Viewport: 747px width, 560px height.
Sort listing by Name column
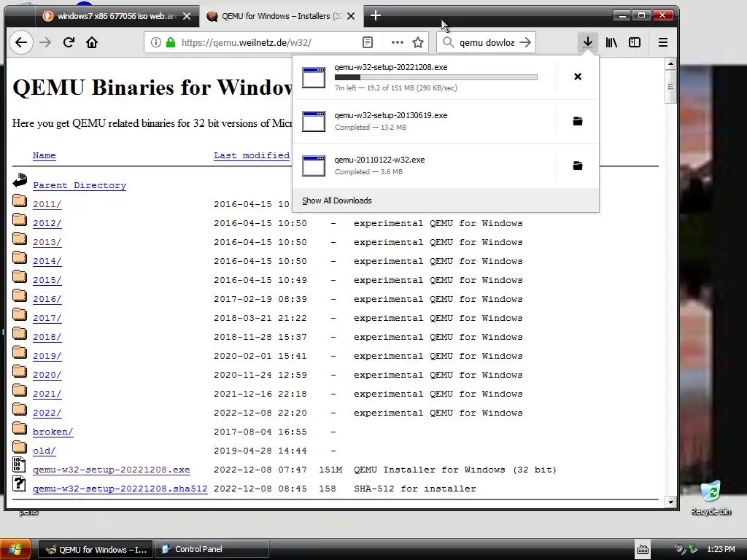(44, 155)
